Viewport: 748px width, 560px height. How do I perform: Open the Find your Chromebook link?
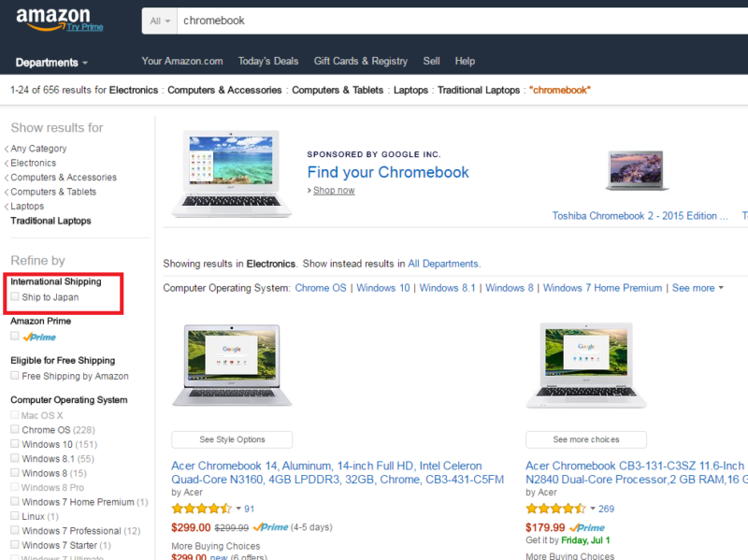(x=388, y=172)
